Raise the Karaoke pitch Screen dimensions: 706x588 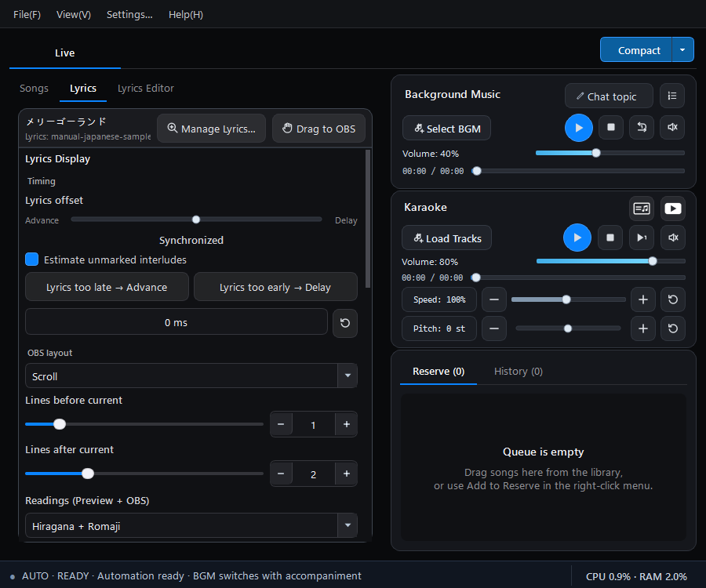[x=643, y=328]
